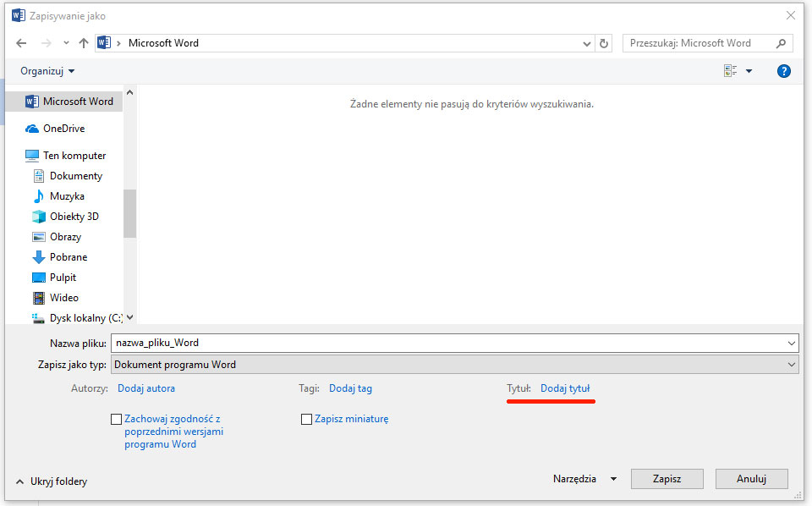Expand the Zapisz jako typ dropdown
This screenshot has height=506, width=812.
pyautogui.click(x=792, y=365)
